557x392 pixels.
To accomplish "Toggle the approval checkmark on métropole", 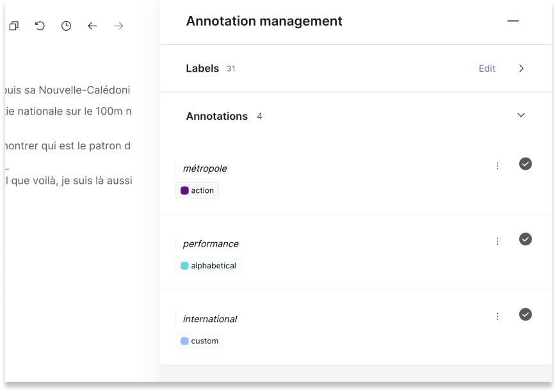I will pos(525,164).
